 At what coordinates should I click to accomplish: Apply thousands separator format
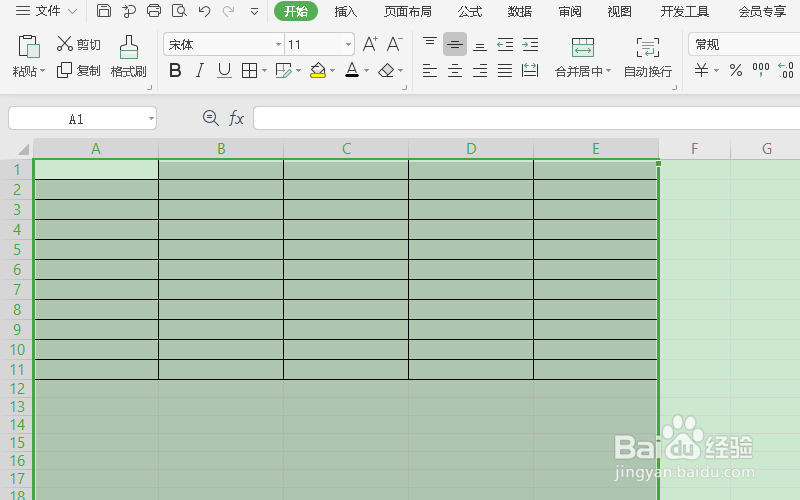pos(761,70)
